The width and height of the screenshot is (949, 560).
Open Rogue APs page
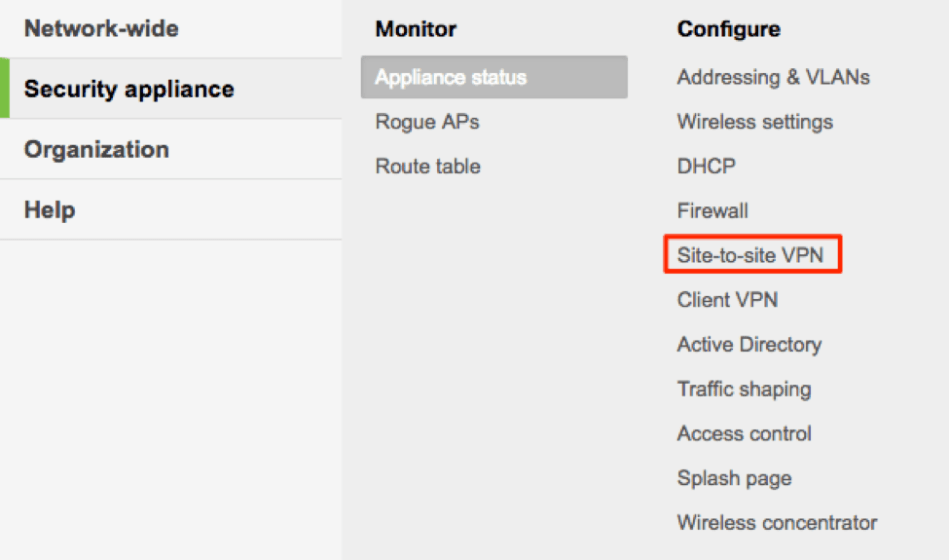coord(427,122)
